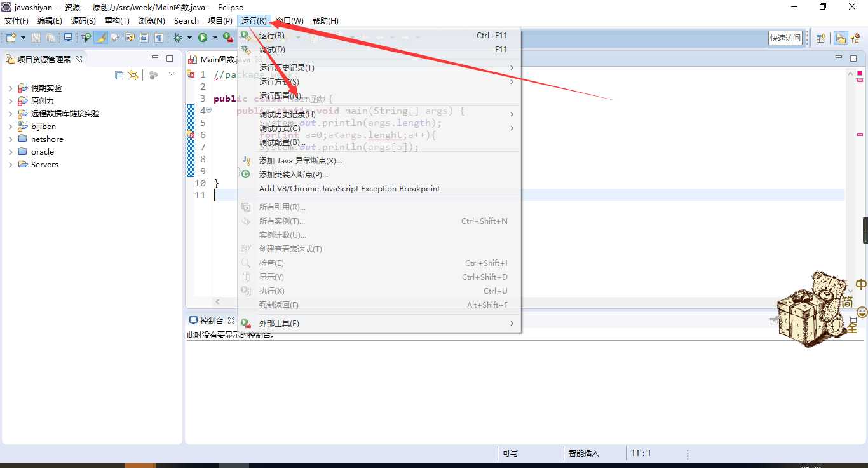
Task: Open 调试配置(B)... menu entry
Action: pos(379,142)
